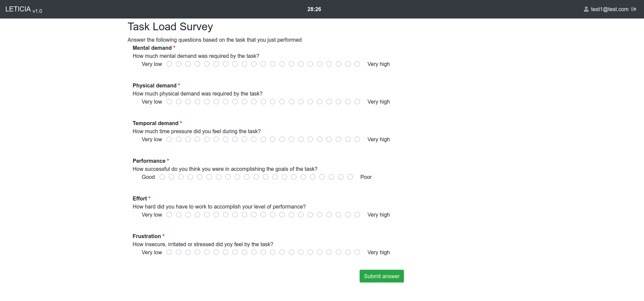
Task: Open the LETICIA v1.0 brand link
Action: 24,9
